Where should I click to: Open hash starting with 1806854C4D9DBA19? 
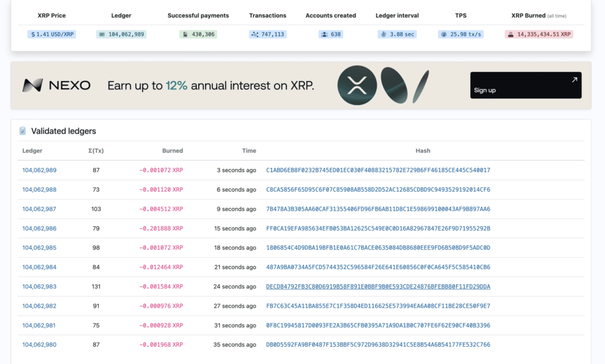(378, 248)
